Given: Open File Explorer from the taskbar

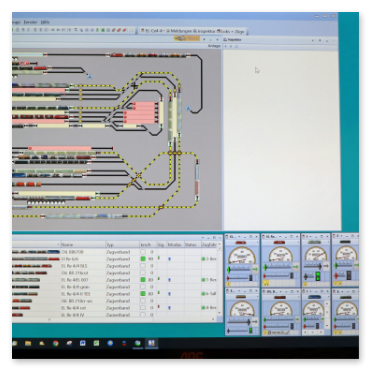Looking at the screenshot, I should pos(28,343).
